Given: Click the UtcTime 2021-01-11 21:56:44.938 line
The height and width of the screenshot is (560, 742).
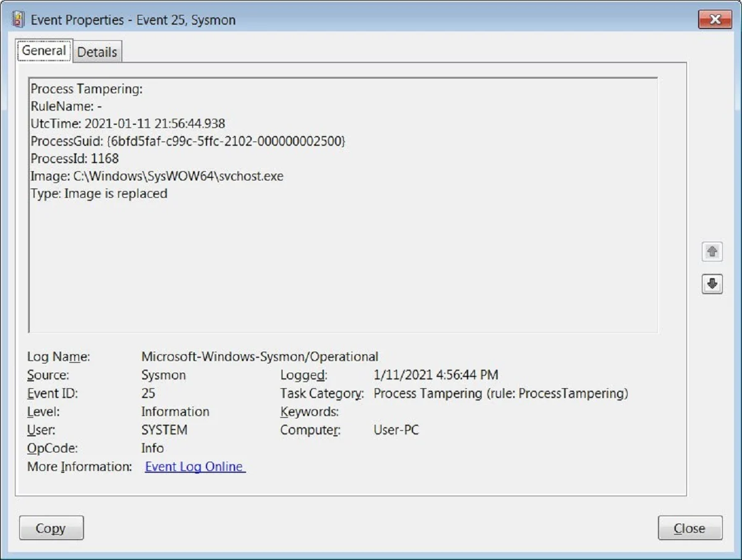Looking at the screenshot, I should point(128,124).
